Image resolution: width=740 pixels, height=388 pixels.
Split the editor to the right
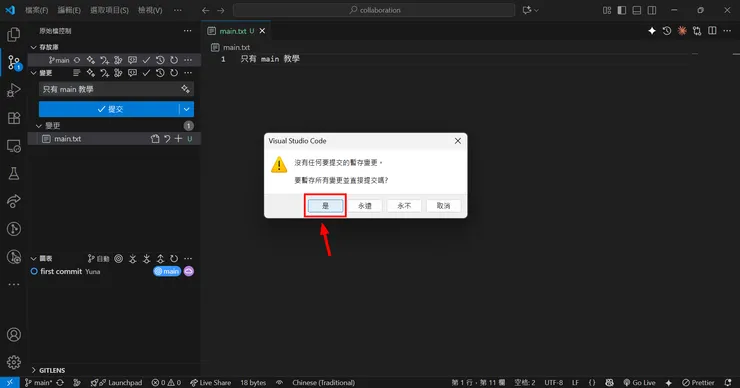[x=712, y=31]
